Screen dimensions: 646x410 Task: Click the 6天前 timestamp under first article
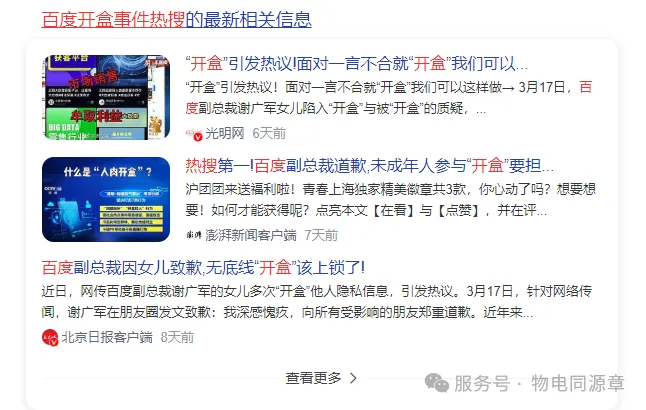click(269, 134)
